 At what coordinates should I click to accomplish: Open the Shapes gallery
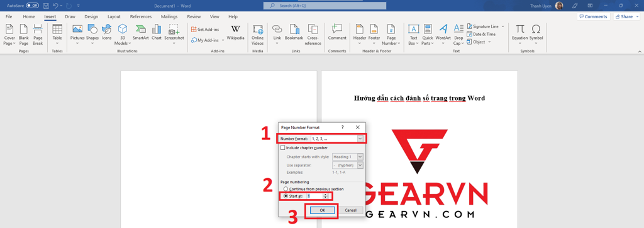tap(92, 35)
